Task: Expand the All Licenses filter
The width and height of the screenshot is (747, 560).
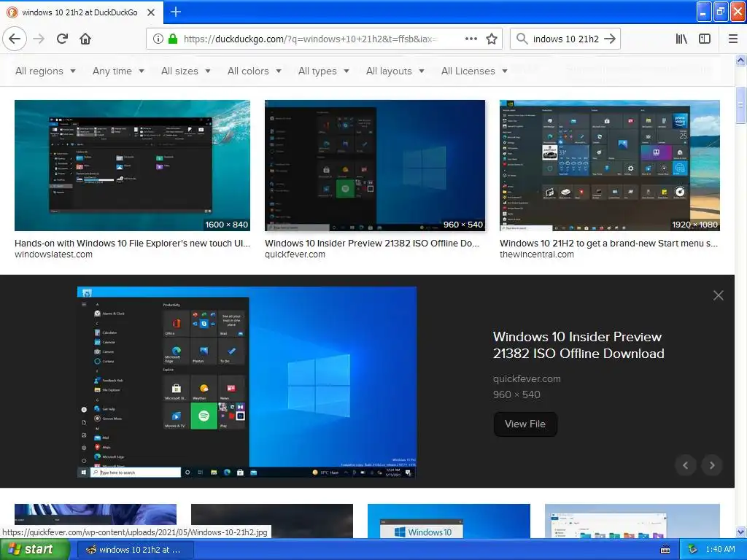Action: [x=474, y=71]
